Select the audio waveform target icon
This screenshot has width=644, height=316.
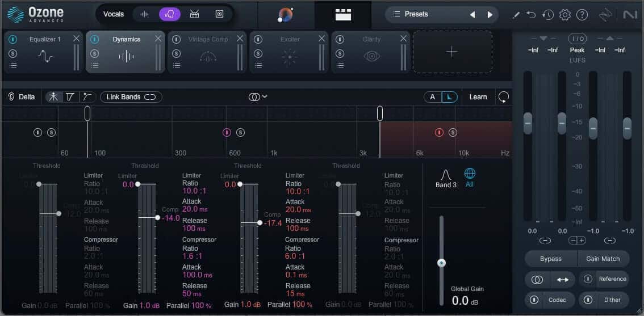[144, 14]
